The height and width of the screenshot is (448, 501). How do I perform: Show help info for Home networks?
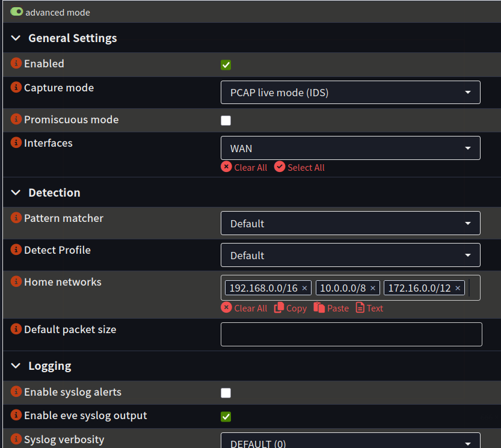pyautogui.click(x=16, y=281)
